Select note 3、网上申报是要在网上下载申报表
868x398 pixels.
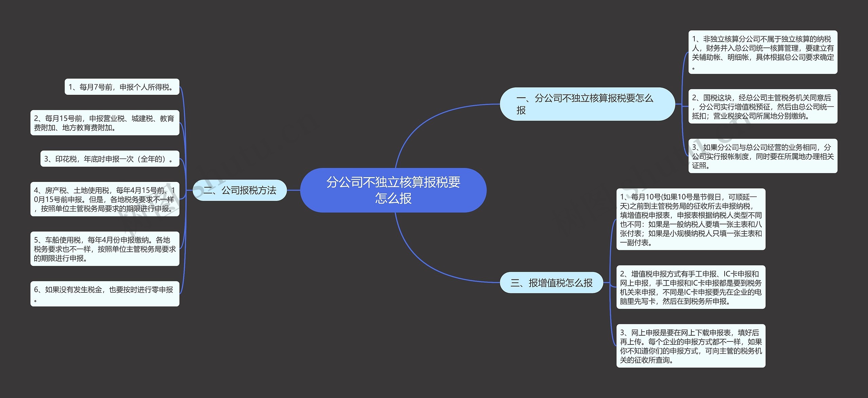(x=691, y=346)
